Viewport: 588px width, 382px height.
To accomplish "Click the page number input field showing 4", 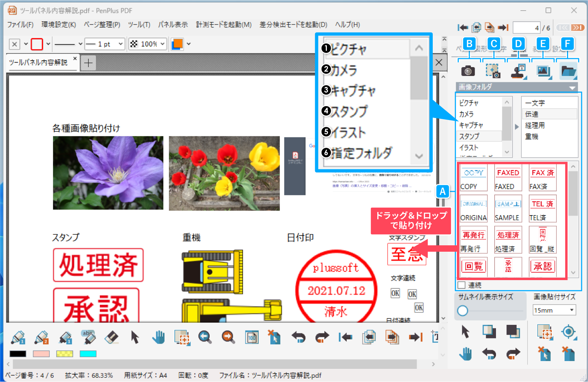I will coord(527,28).
